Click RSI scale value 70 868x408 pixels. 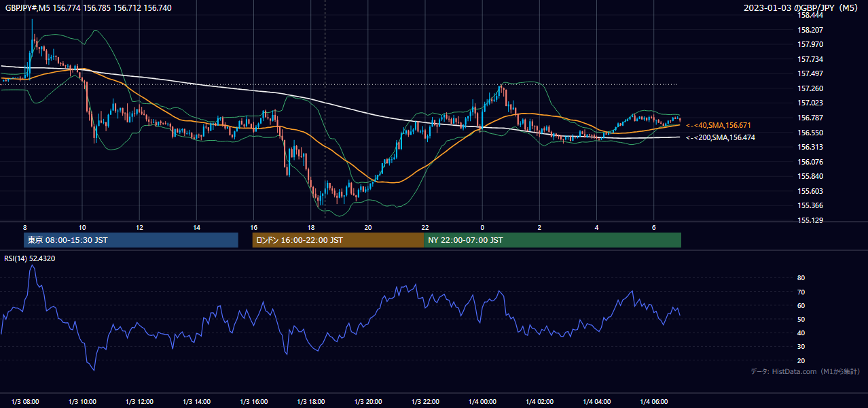801,292
